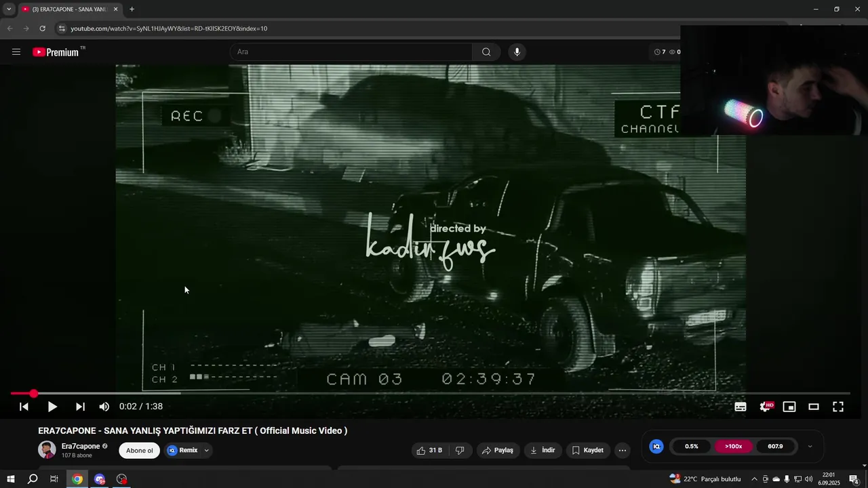
Task: Open a new browser tab
Action: click(x=132, y=9)
